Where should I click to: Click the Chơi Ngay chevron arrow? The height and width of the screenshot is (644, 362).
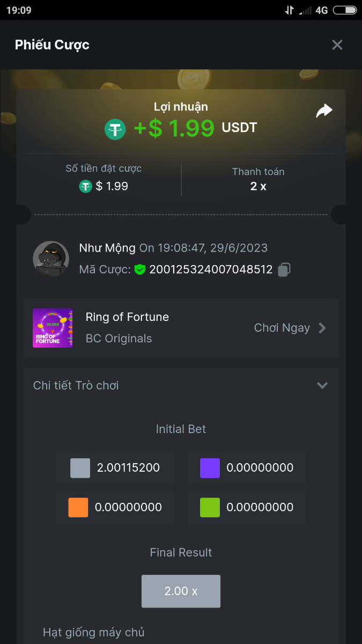coord(322,328)
